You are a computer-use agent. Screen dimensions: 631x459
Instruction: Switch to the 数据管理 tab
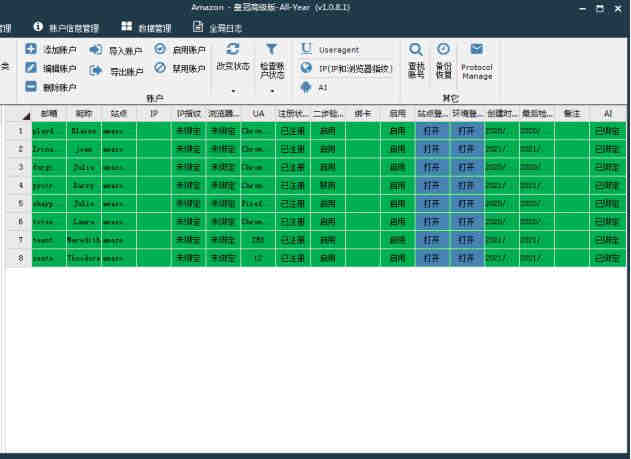coord(146,27)
